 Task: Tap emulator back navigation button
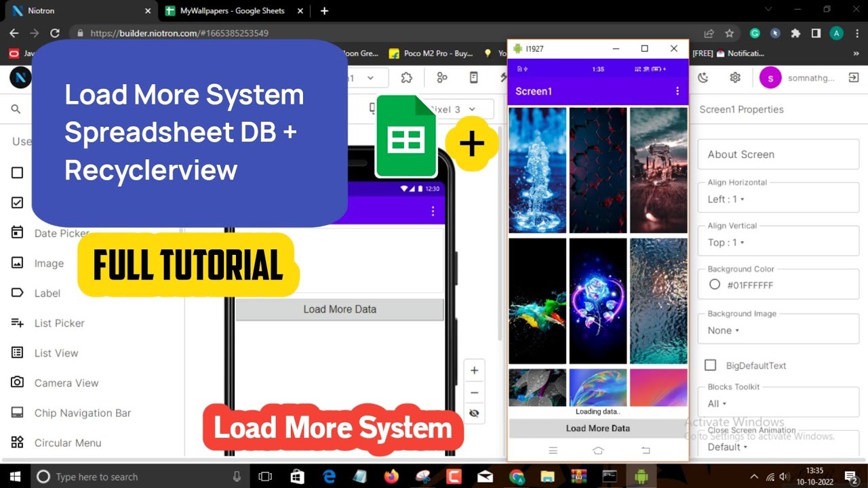[x=645, y=451]
